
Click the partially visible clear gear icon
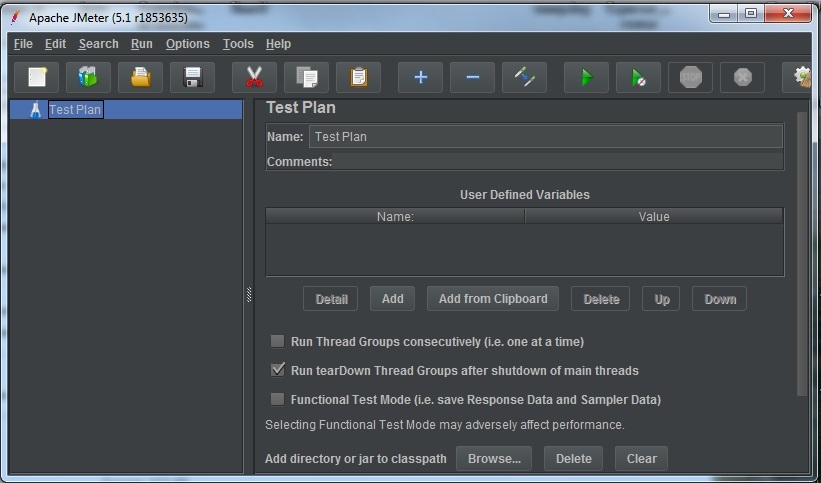point(797,78)
